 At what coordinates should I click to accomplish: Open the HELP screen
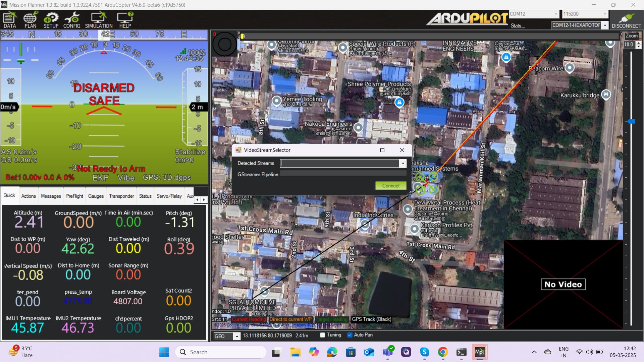coord(125,20)
